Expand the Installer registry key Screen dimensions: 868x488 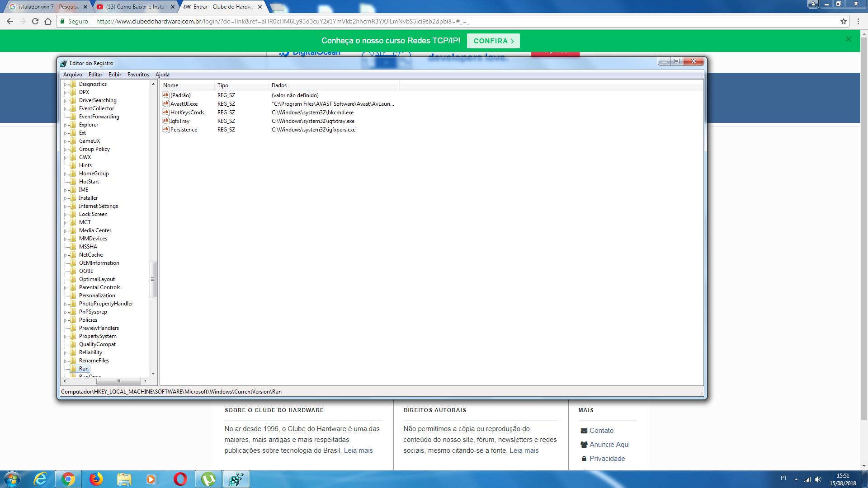point(65,198)
